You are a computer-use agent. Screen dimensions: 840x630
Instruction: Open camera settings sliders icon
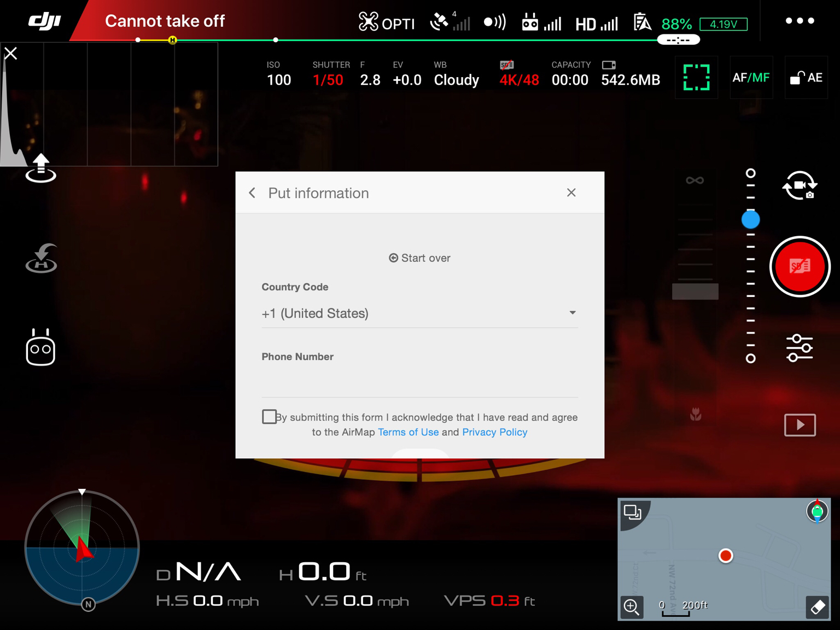pos(800,348)
